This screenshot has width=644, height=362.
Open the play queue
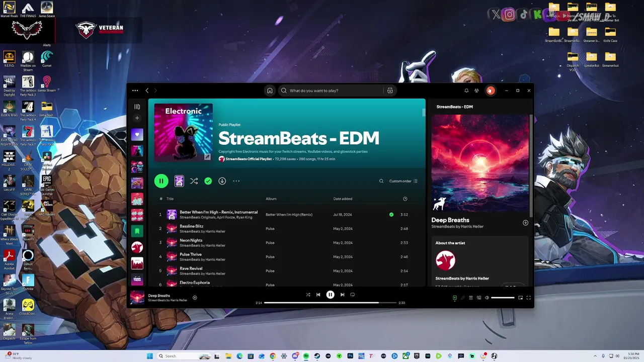tap(471, 298)
